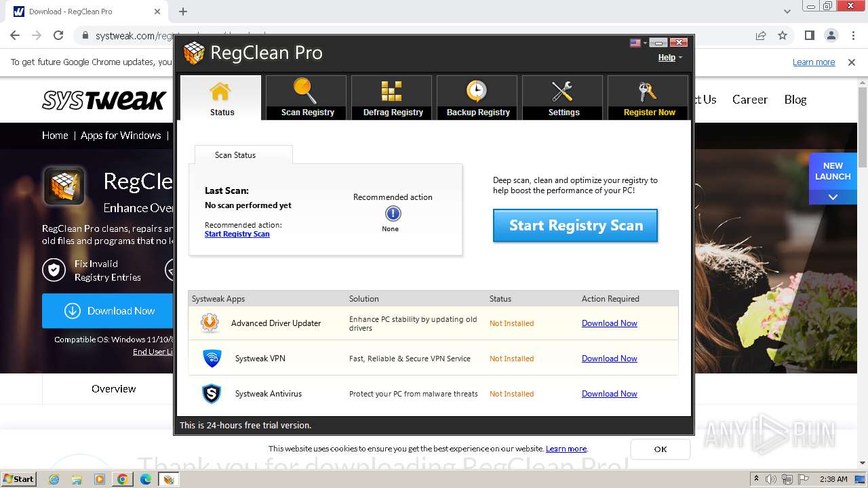Screen dimensions: 868x488
Task: Click OK on the cookie notice
Action: 660,449
